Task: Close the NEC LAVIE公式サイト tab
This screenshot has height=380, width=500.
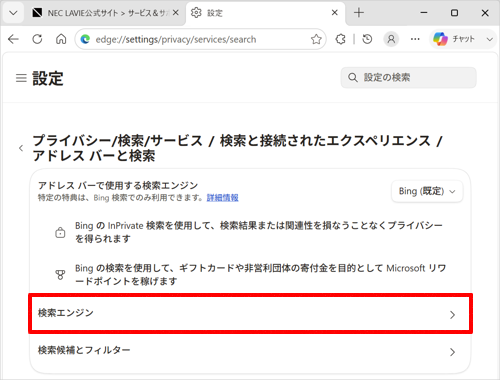Action: point(176,13)
